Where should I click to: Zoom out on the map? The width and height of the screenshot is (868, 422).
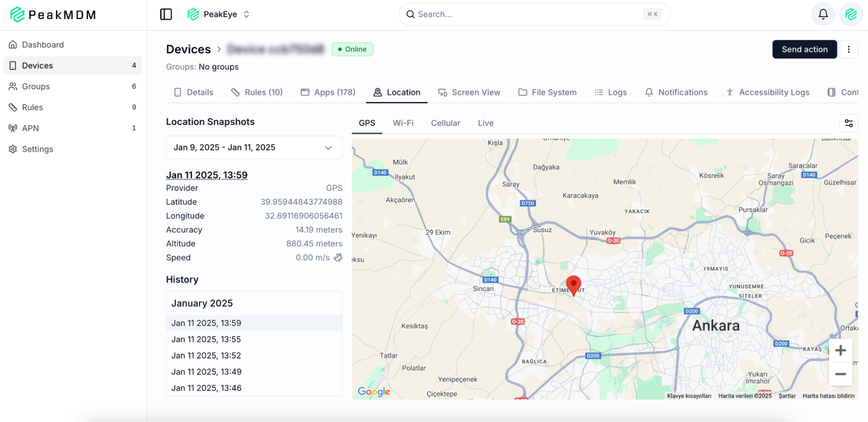click(840, 374)
